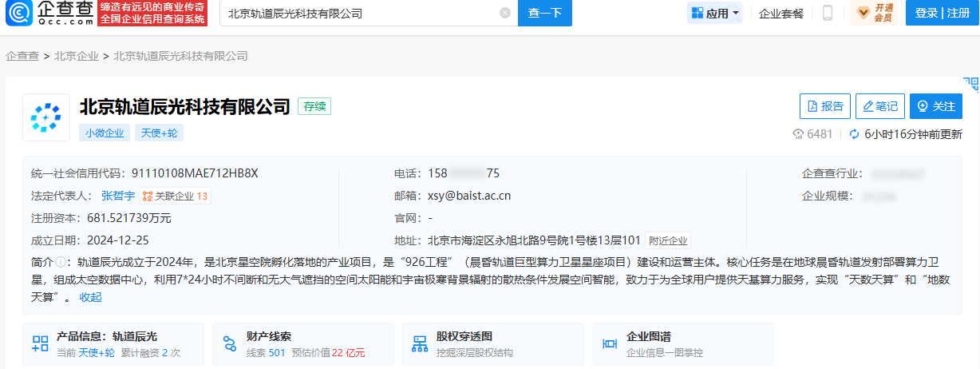Open the 企业套餐 menu item

pyautogui.click(x=781, y=13)
